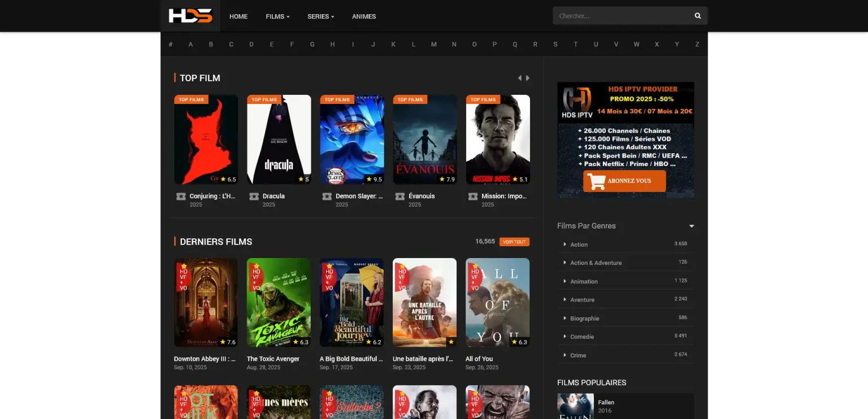Expand the Animation genre arrow
The width and height of the screenshot is (868, 419).
565,281
